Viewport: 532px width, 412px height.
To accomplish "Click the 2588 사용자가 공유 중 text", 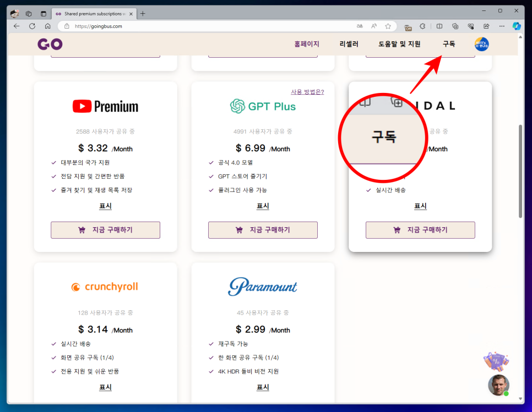I will [x=106, y=131].
